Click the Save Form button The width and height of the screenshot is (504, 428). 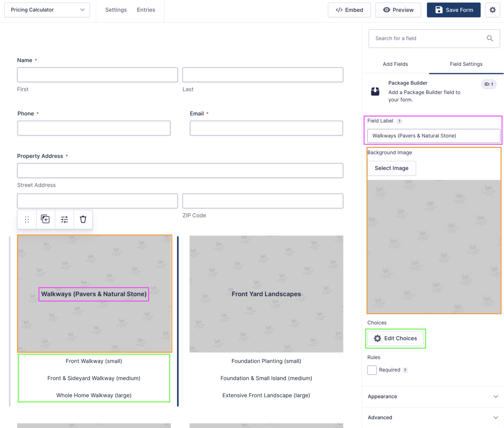point(454,10)
